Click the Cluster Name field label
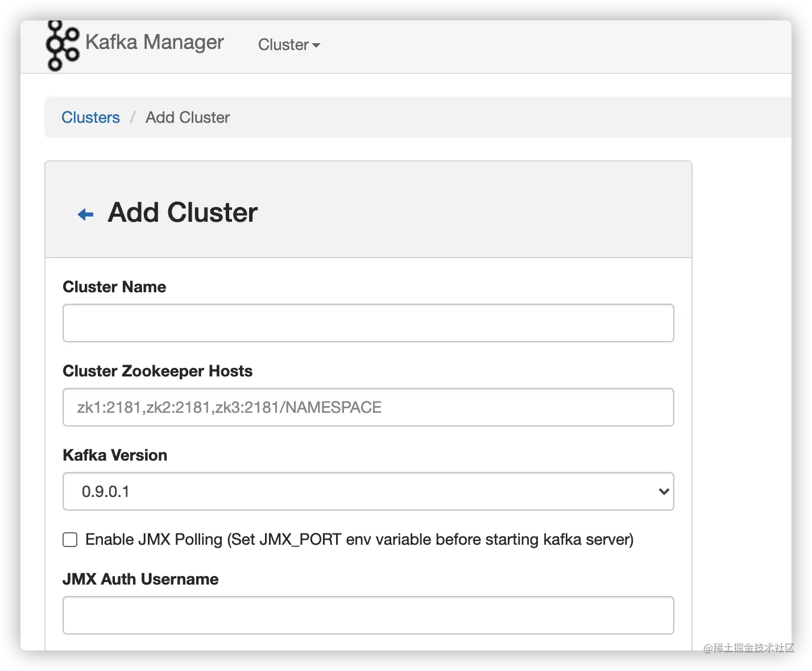 pos(114,287)
